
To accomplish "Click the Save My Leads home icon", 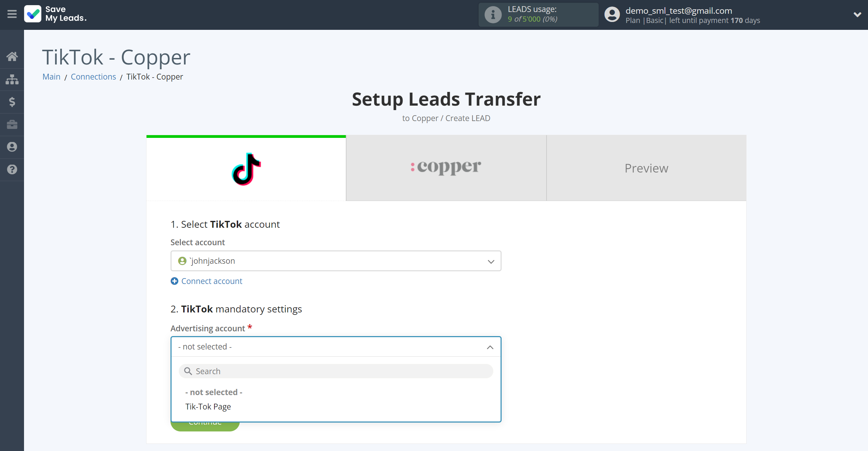I will 12,56.
